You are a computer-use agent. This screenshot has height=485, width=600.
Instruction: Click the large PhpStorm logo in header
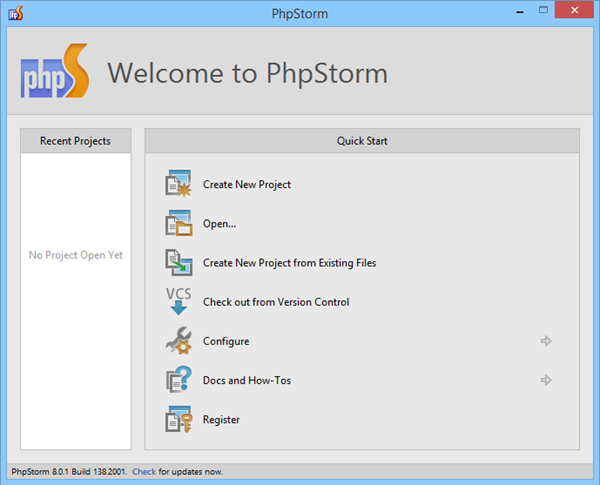(54, 74)
